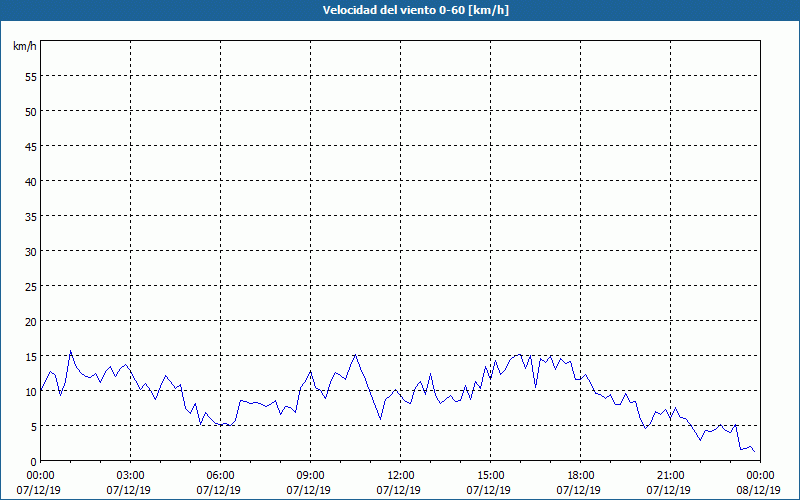Click the '0' y-axis origin label
800x500 pixels.
(x=34, y=462)
